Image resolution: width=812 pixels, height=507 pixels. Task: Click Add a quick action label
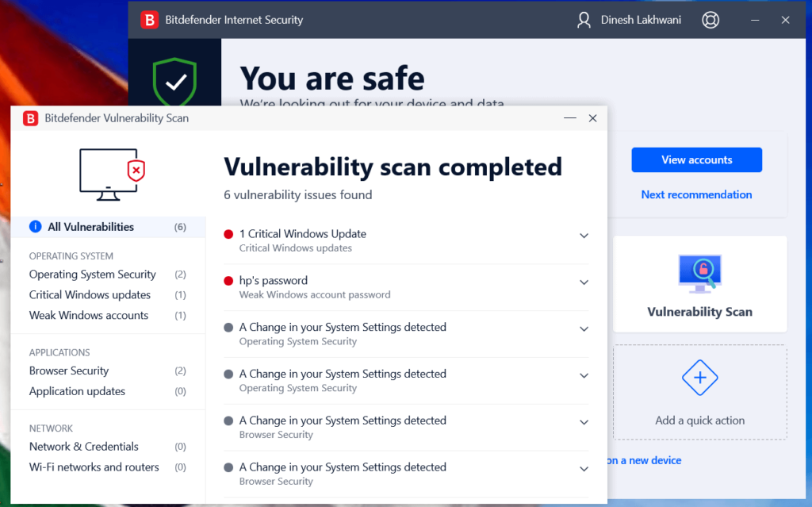point(699,421)
